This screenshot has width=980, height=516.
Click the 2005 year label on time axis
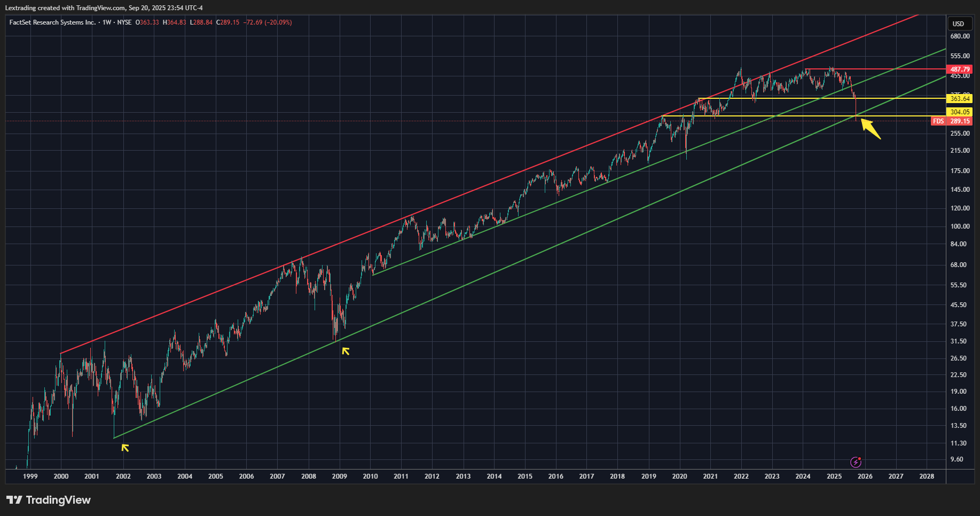[x=216, y=476]
